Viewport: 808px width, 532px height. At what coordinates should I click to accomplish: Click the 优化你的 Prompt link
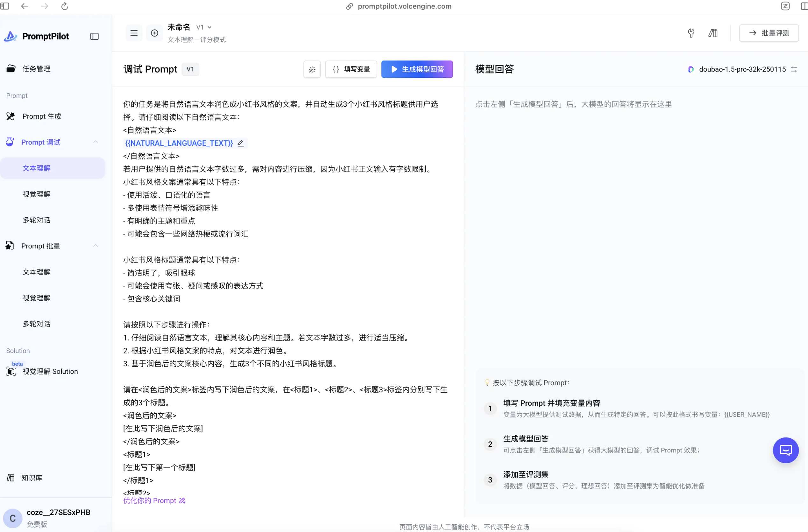point(154,500)
